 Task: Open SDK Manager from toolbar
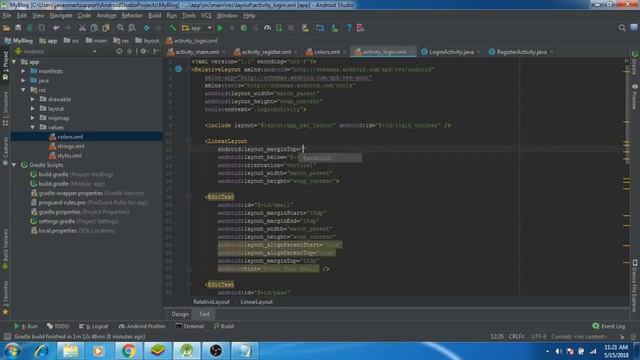[x=334, y=28]
